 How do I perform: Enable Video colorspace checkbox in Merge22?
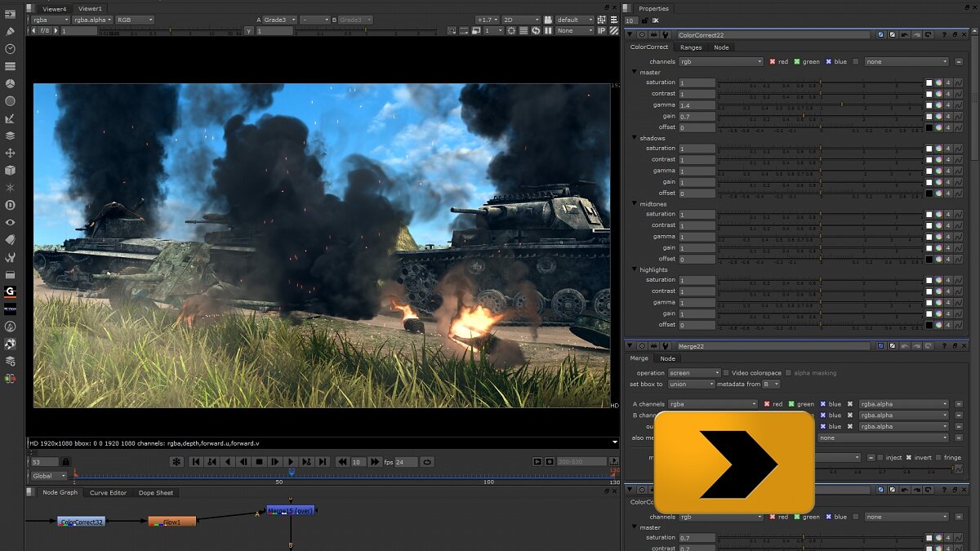[x=726, y=373]
